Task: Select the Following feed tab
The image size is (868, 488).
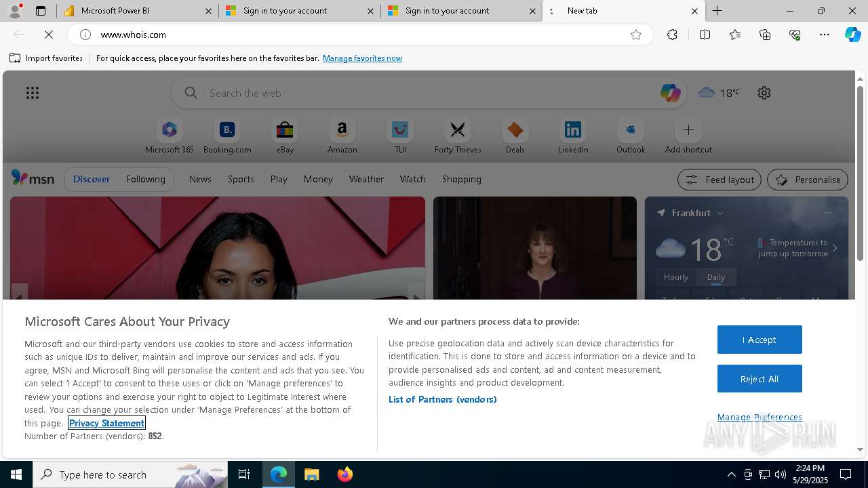Action: pyautogui.click(x=145, y=179)
